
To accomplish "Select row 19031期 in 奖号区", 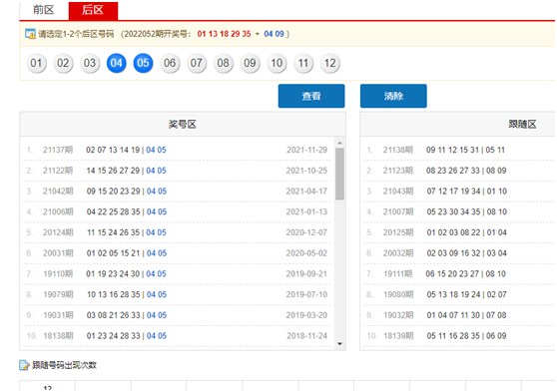I will pyautogui.click(x=177, y=315).
